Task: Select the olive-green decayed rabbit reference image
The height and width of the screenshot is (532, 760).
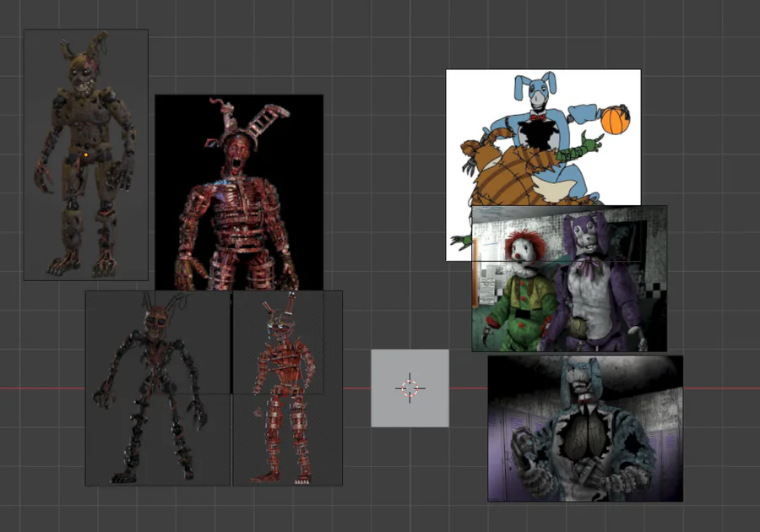Action: pos(86,155)
